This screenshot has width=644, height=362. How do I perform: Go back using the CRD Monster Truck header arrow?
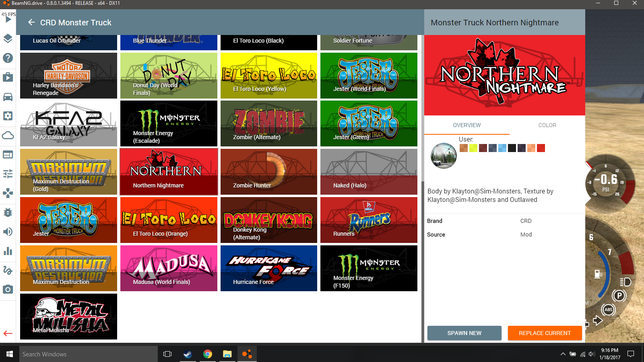pyautogui.click(x=31, y=22)
